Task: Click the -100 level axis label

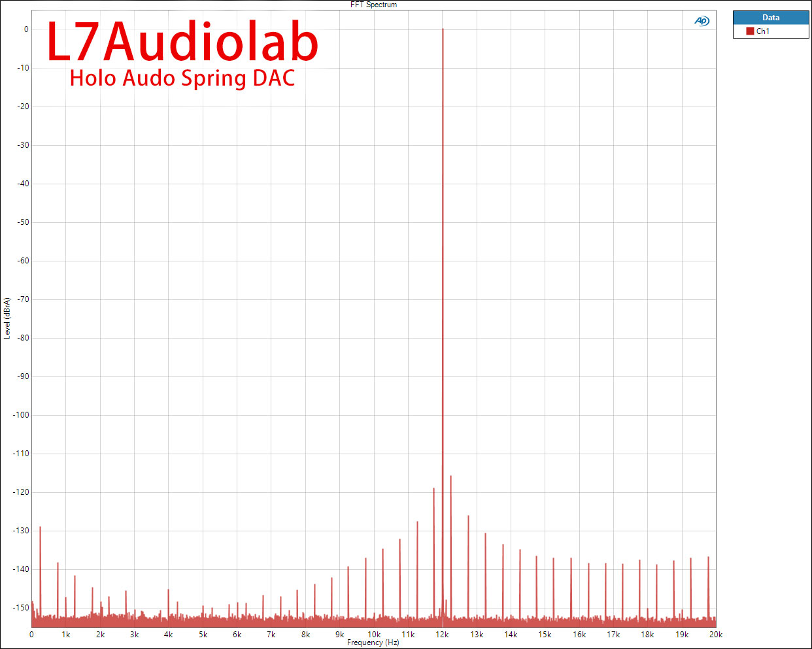Action: click(21, 415)
